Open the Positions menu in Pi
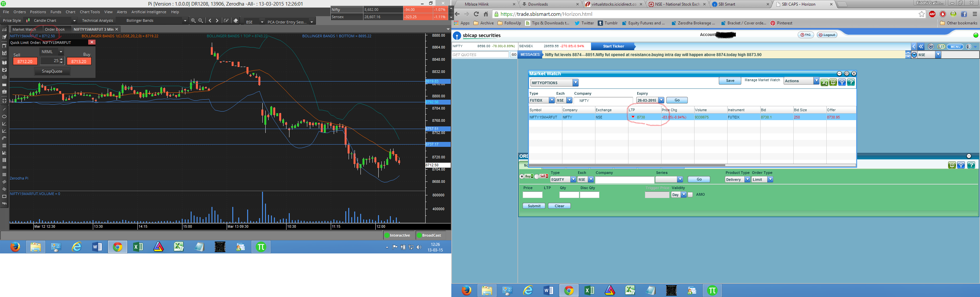This screenshot has width=980, height=297. coord(38,12)
